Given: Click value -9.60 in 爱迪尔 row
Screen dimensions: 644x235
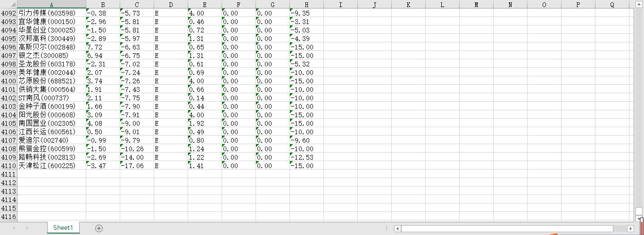Looking at the screenshot, I should pos(306,140).
